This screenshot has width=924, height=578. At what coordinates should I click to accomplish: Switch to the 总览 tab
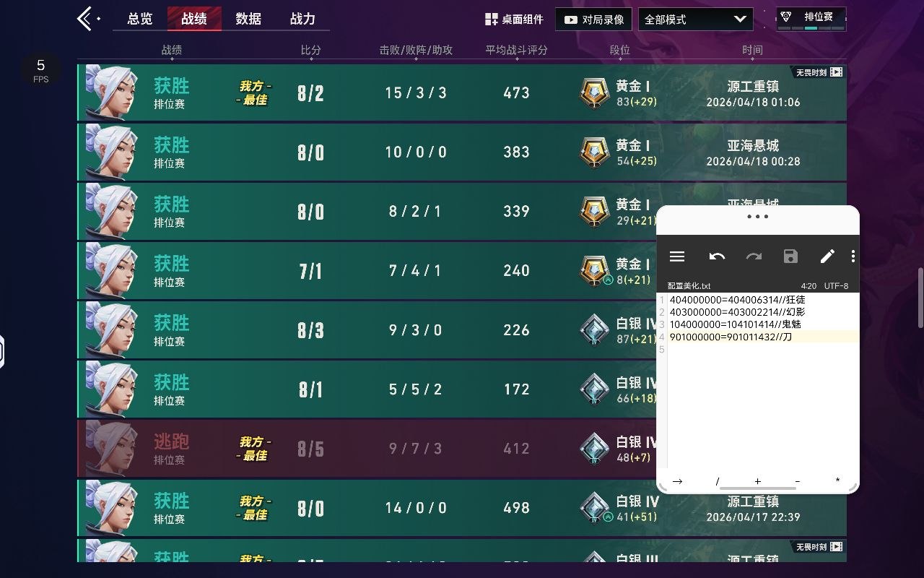tap(140, 20)
